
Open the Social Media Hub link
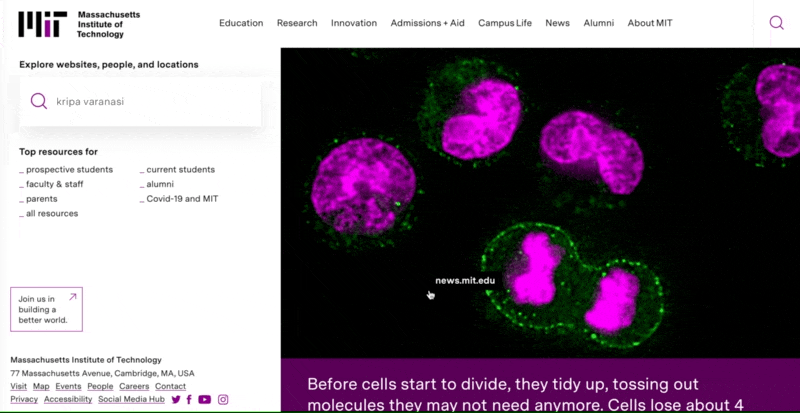point(131,399)
